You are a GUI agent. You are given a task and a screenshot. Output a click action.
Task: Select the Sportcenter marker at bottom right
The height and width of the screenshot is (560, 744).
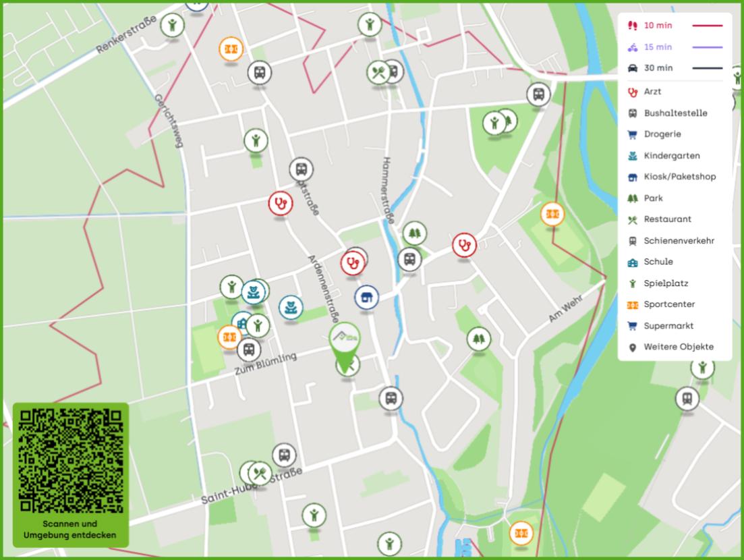(x=521, y=533)
